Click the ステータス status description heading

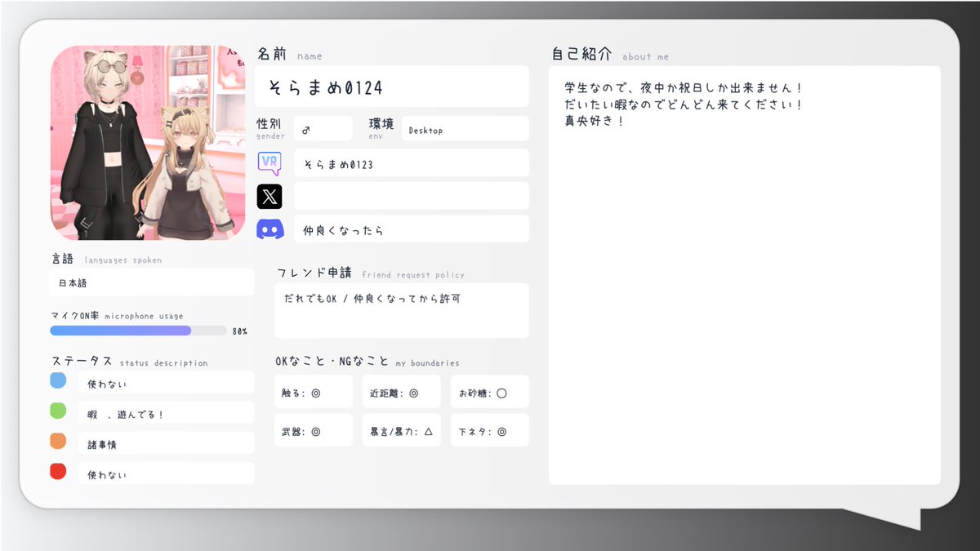pyautogui.click(x=130, y=362)
